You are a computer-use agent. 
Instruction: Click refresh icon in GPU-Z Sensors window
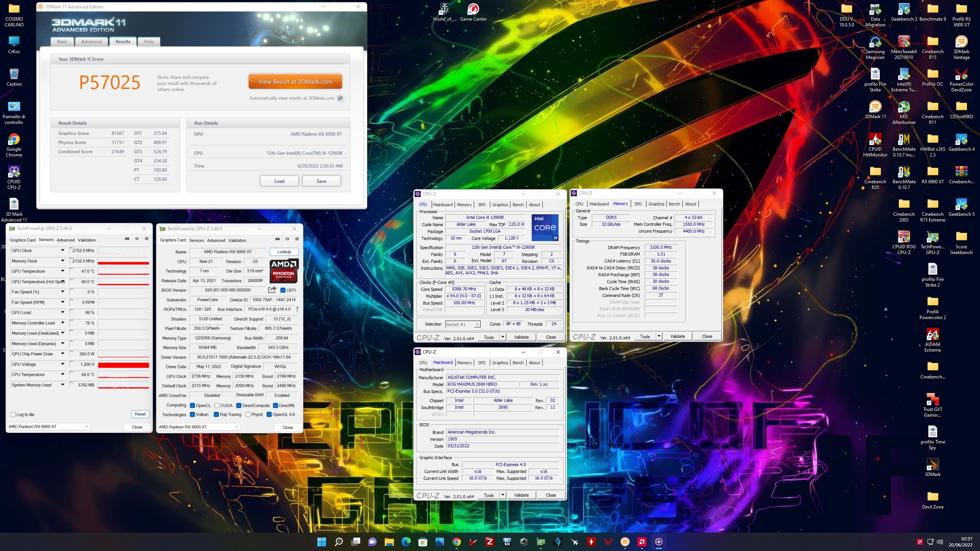[x=137, y=239]
